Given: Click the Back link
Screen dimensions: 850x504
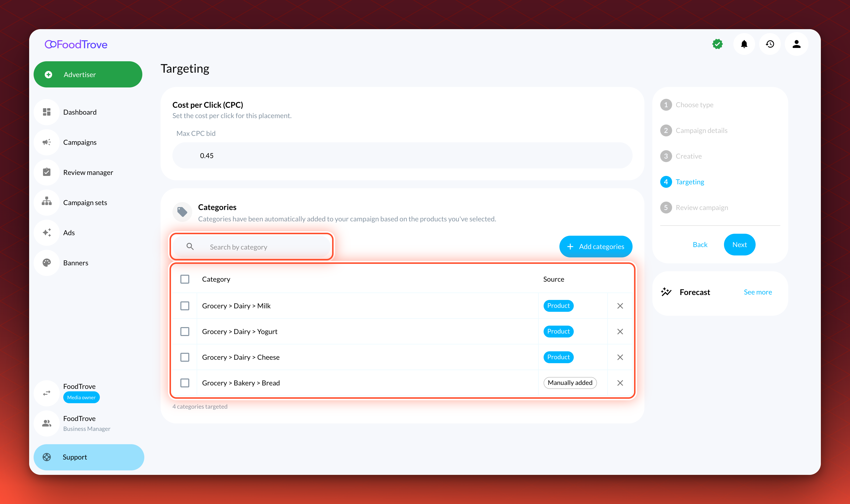Looking at the screenshot, I should coord(700,245).
